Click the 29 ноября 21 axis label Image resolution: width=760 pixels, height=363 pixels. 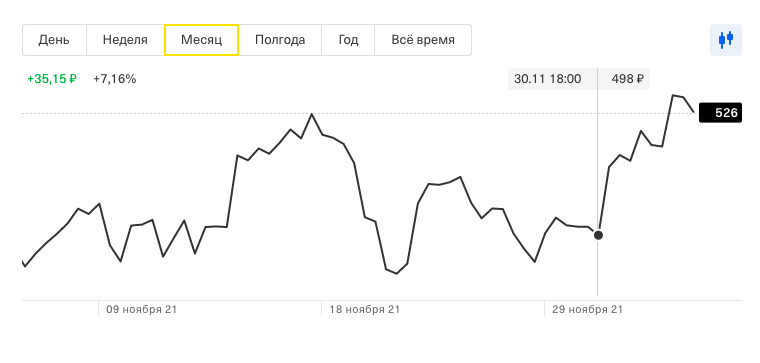(587, 309)
